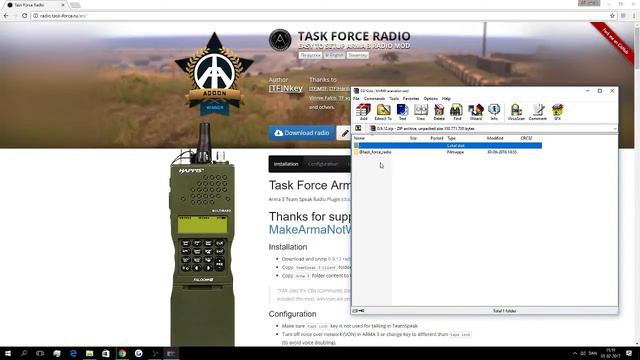
Task: Sort by Name column header
Action: [359, 138]
